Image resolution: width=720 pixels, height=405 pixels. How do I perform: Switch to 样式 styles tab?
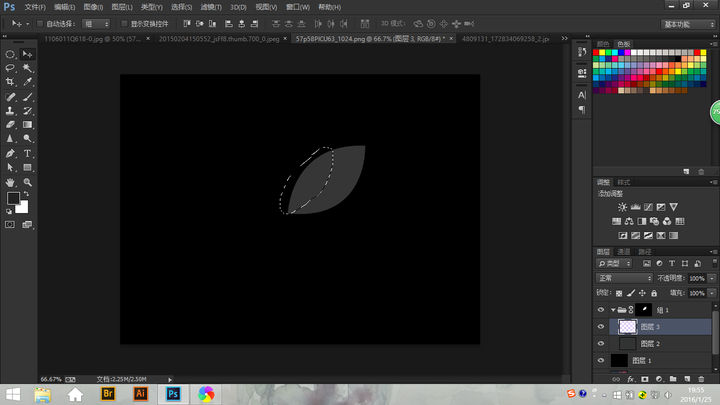pos(623,182)
